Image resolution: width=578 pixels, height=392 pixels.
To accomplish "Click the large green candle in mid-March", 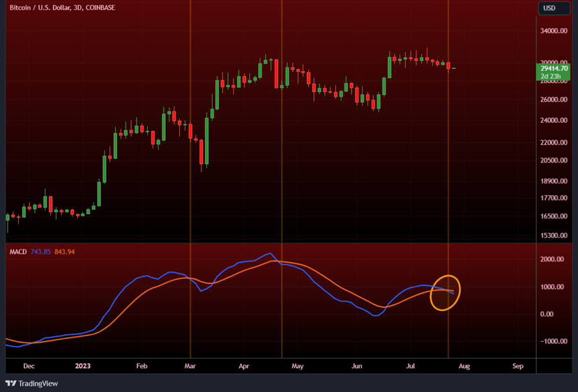I will [207, 141].
